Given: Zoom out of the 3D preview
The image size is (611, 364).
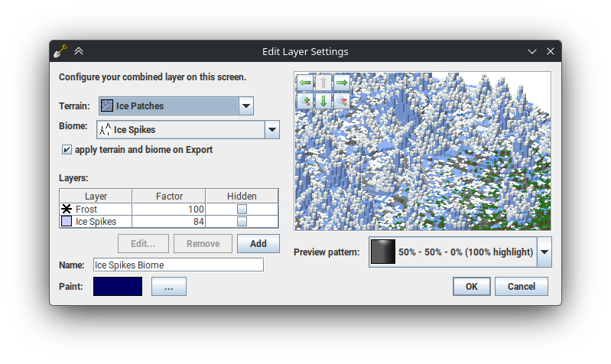Looking at the screenshot, I should coord(341,101).
